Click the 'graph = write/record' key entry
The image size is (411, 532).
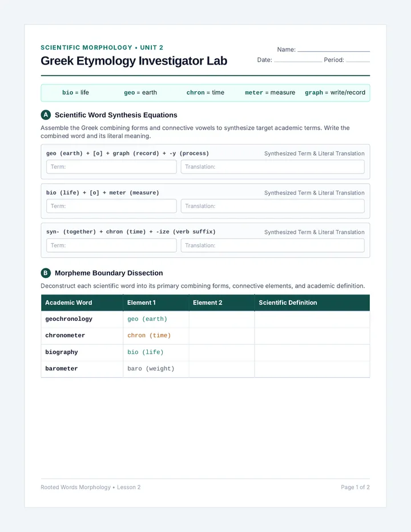click(335, 92)
